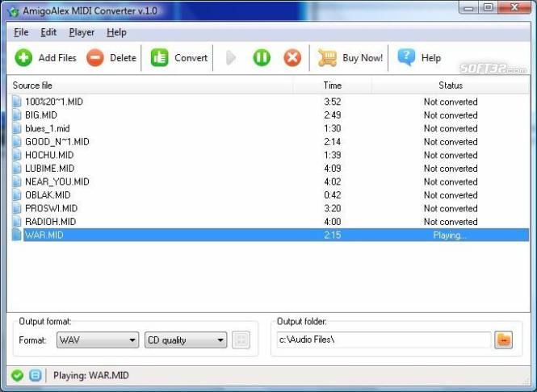The height and width of the screenshot is (392, 537).
Task: Click the file icon beside WAR.MID
Action: tap(17, 235)
